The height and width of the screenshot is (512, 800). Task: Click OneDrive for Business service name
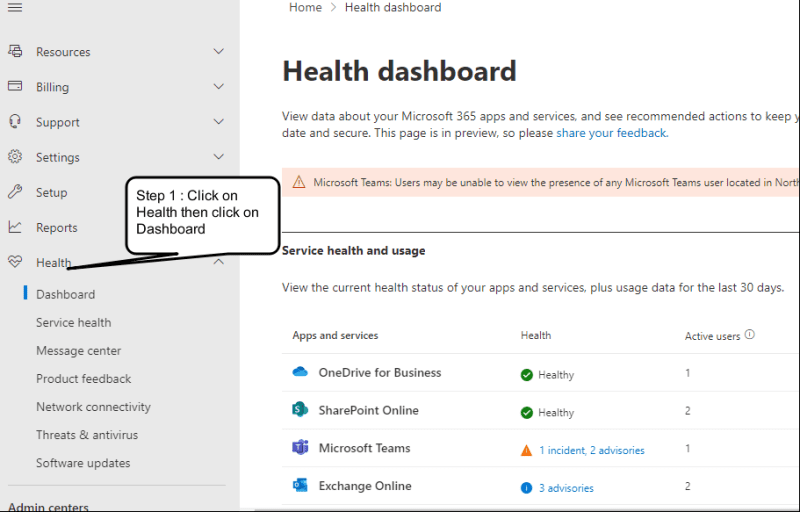(380, 372)
